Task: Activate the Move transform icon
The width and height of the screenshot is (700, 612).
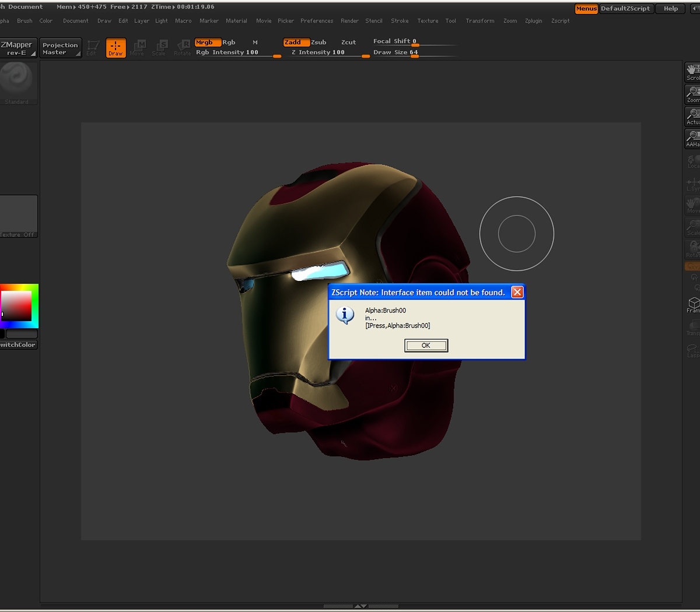Action: [138, 48]
